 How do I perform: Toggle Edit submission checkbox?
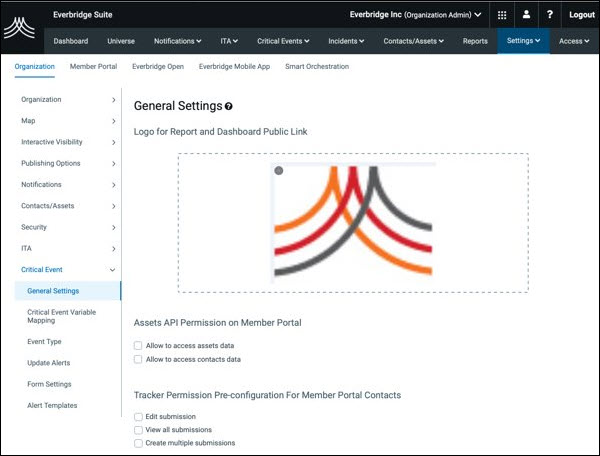pos(138,416)
